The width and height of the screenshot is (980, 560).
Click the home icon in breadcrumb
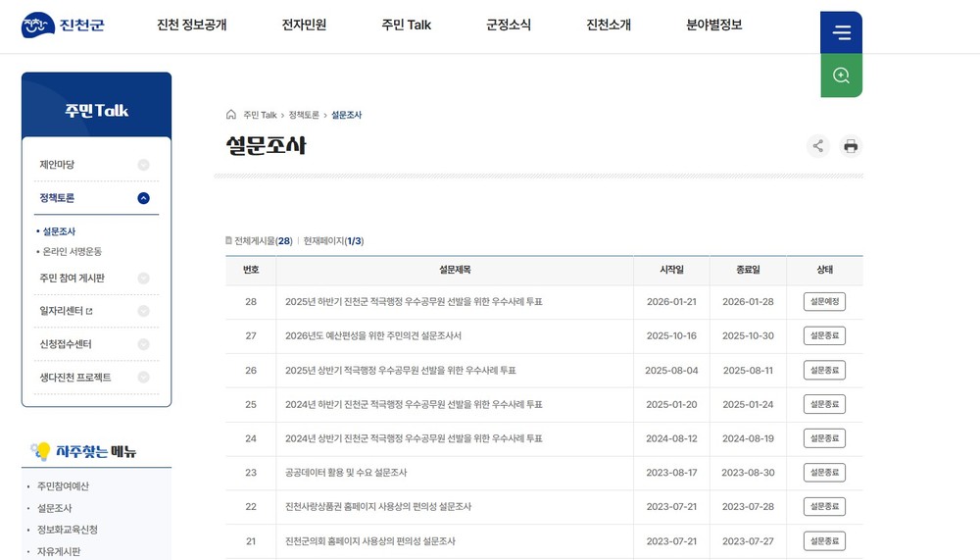tap(231, 115)
